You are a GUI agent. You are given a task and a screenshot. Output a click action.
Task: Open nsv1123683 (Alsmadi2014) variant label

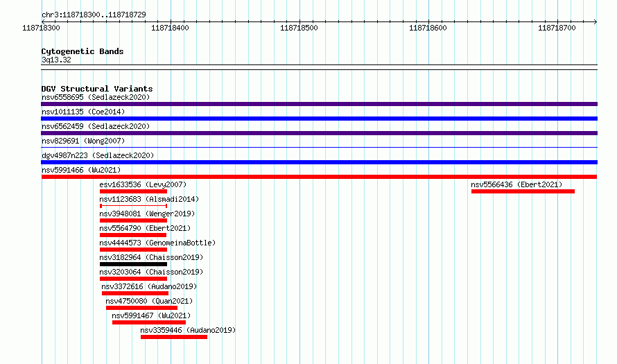149,199
